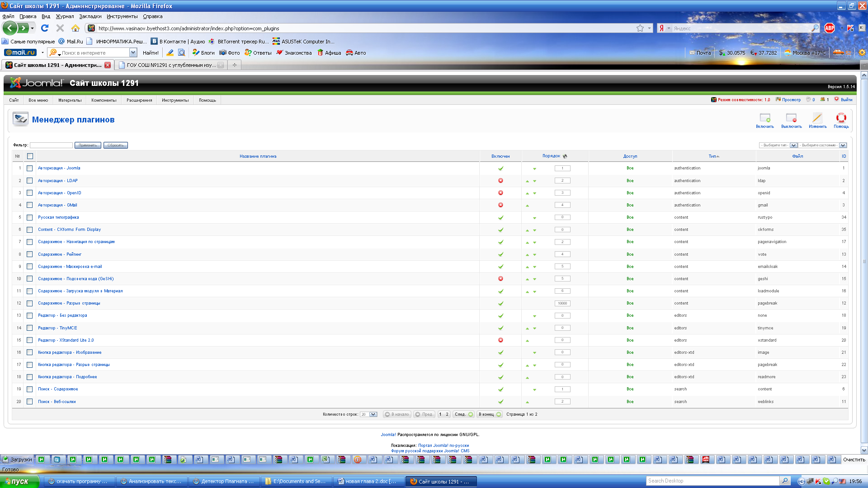This screenshot has width=868, height=488.
Task: Save order using Порядок disk icon
Action: click(x=565, y=156)
